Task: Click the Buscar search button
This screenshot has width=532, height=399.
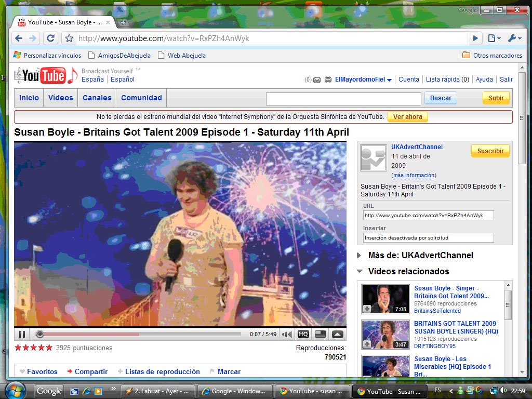Action: 441,98
